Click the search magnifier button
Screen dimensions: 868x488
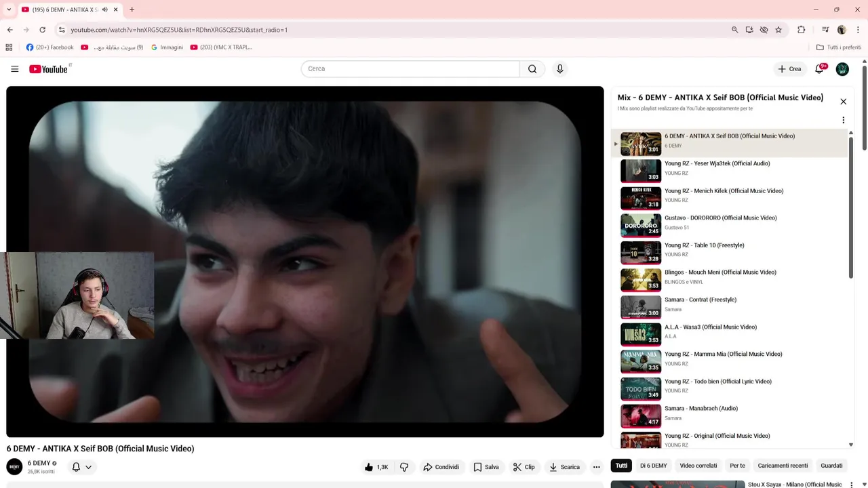(532, 68)
